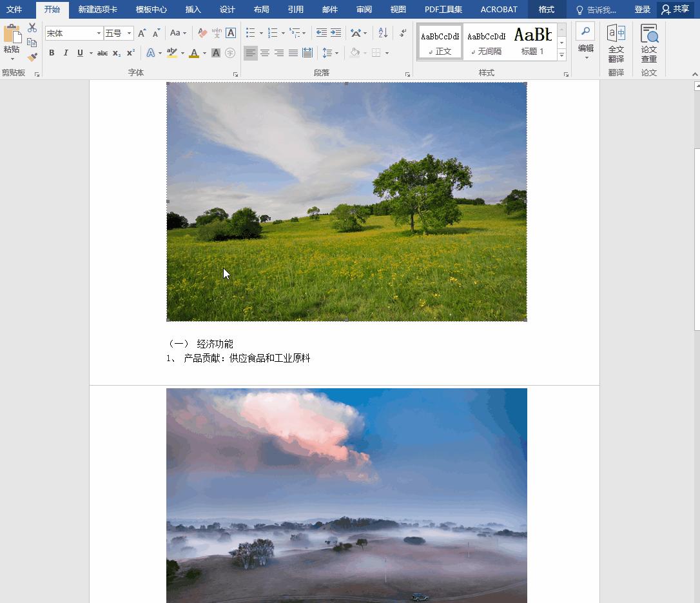This screenshot has height=603, width=700.
Task: Select the foggy sunset landscape image
Action: click(x=346, y=495)
